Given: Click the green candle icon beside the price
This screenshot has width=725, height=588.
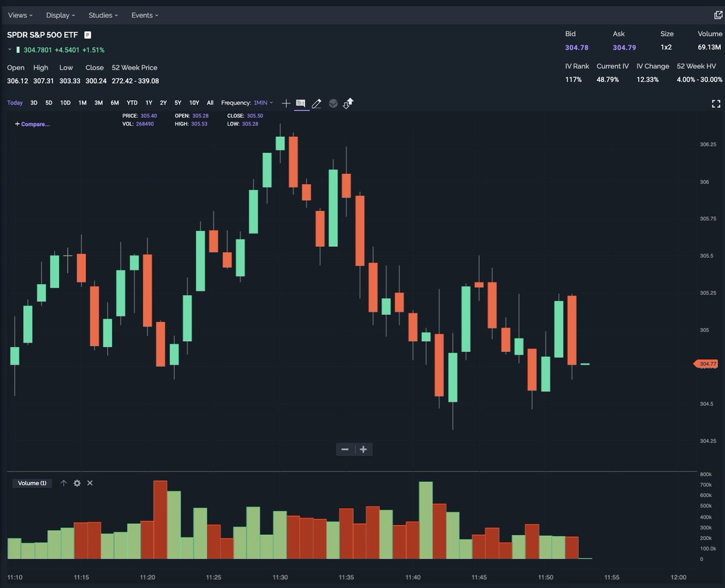Looking at the screenshot, I should click(18, 50).
